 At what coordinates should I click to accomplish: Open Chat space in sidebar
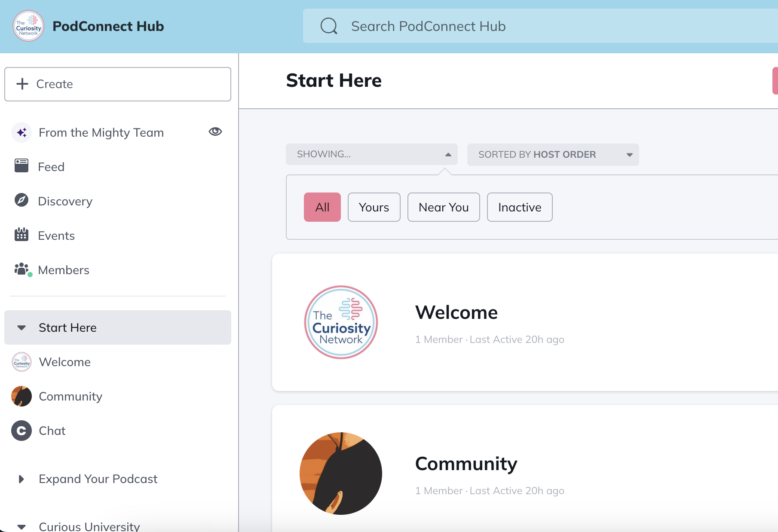[52, 431]
